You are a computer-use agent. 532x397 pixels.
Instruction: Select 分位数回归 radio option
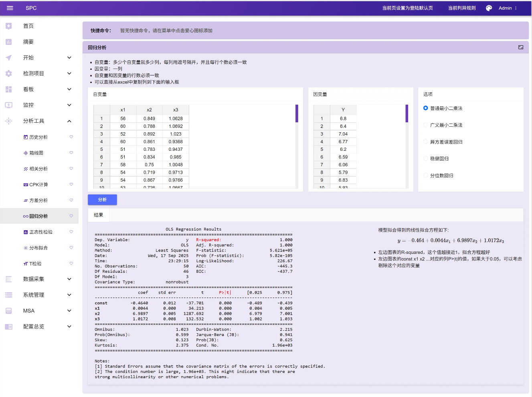click(426, 176)
